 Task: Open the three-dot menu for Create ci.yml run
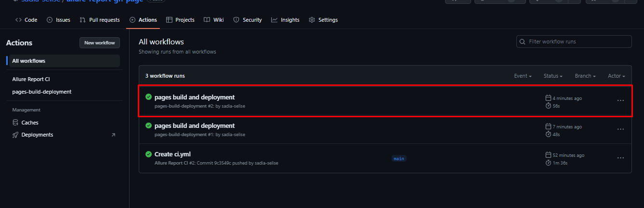coord(620,158)
